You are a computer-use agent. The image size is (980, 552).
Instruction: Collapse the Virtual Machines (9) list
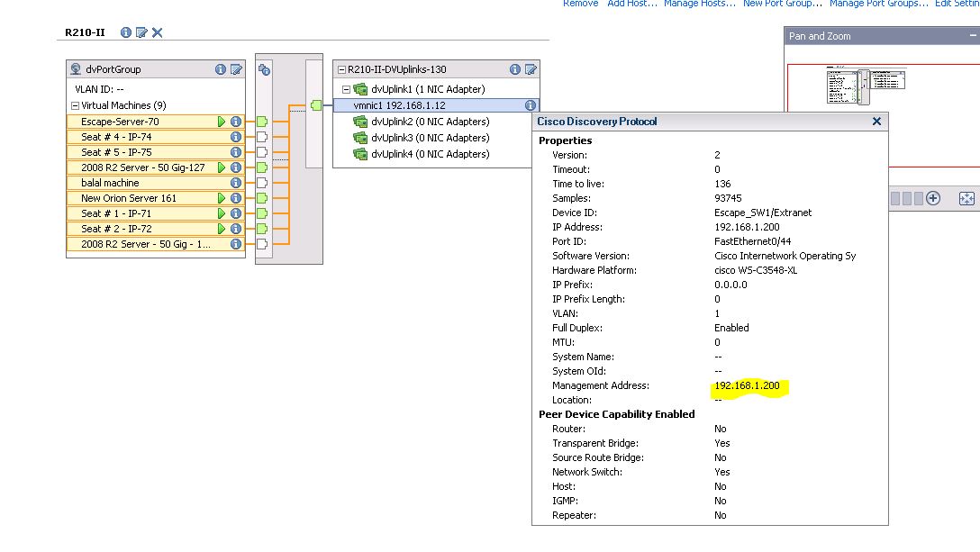[x=75, y=105]
